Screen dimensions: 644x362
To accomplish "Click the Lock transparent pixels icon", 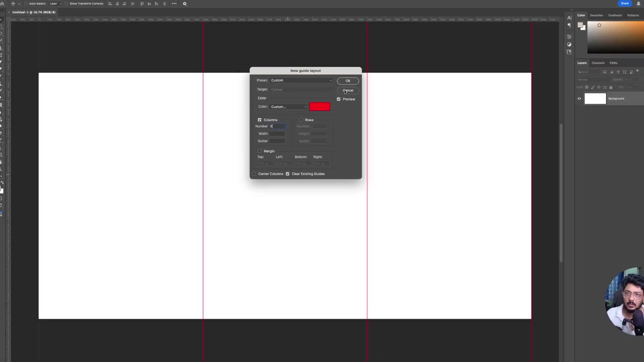I will (587, 87).
